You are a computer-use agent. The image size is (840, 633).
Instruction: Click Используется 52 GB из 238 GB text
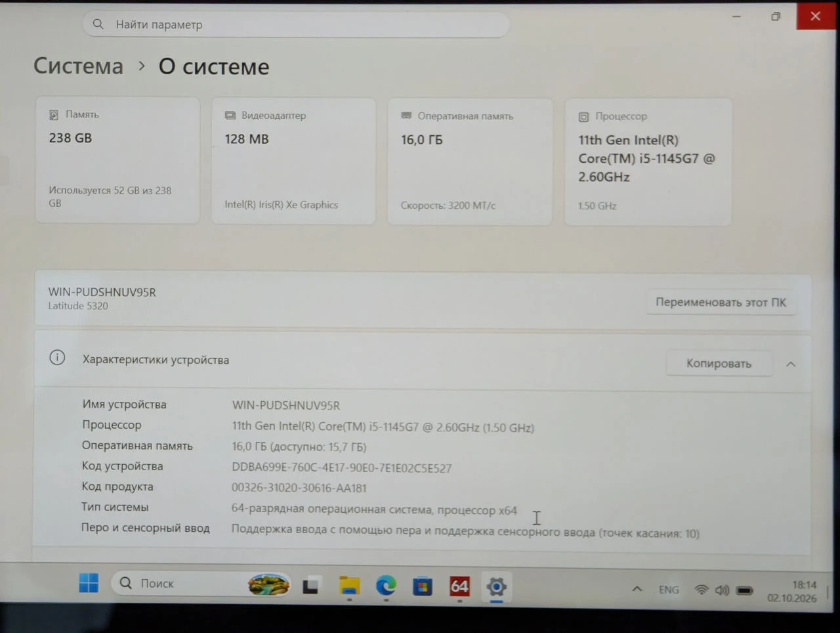click(110, 196)
